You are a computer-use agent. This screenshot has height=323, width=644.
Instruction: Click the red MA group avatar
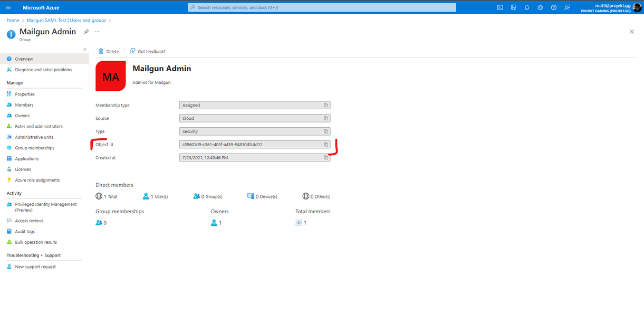pyautogui.click(x=111, y=76)
